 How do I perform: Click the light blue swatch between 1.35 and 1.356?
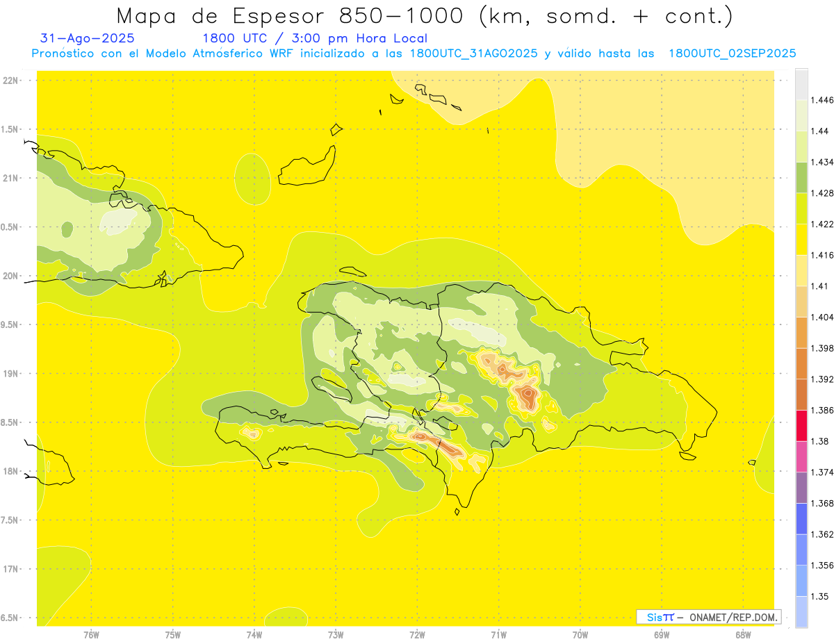tap(801, 581)
